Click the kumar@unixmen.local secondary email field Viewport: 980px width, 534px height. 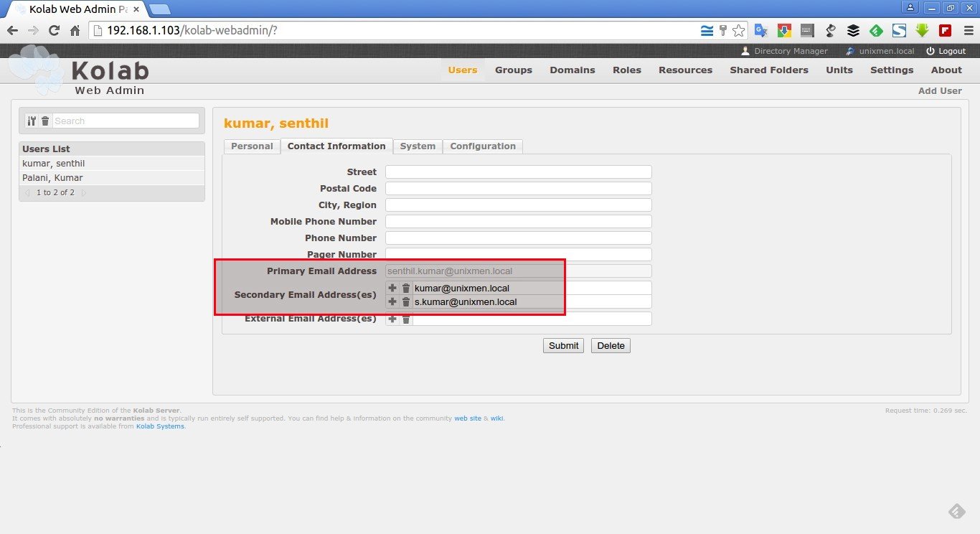(532, 288)
